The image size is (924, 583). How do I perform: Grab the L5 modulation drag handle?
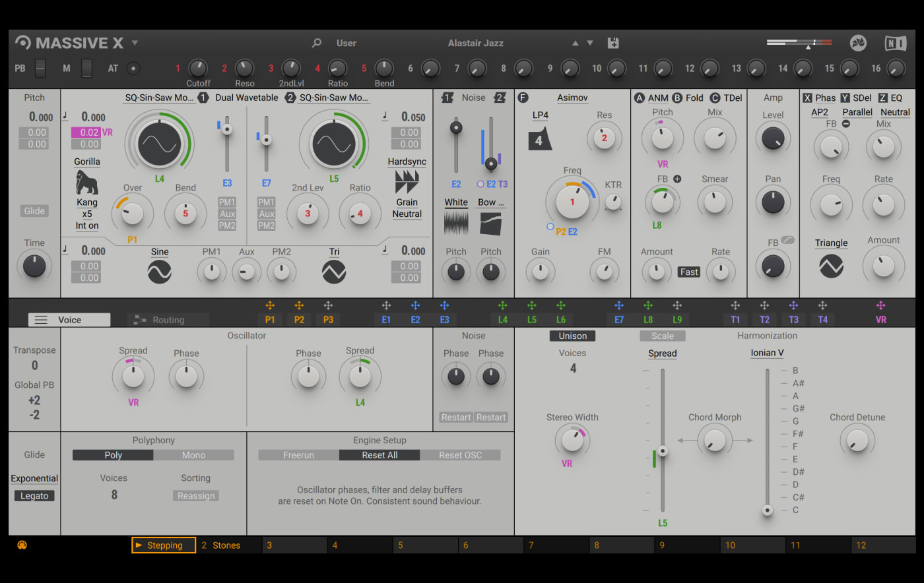[x=531, y=305]
